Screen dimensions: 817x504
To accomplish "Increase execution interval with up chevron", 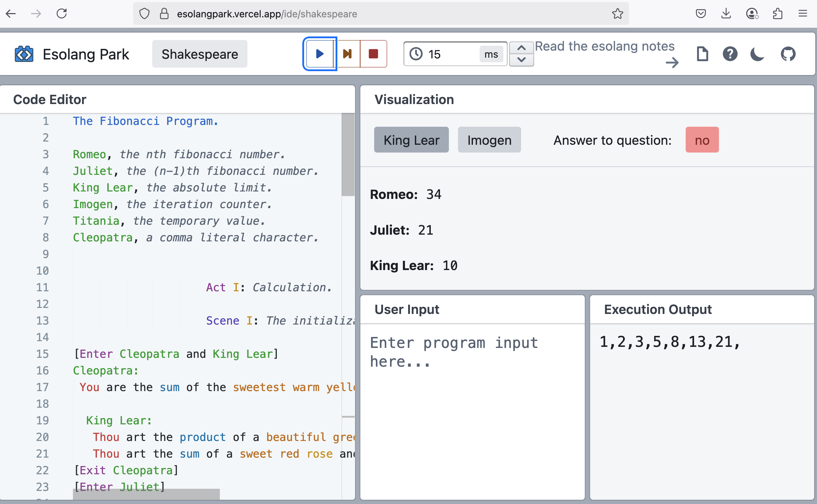I will coord(521,48).
